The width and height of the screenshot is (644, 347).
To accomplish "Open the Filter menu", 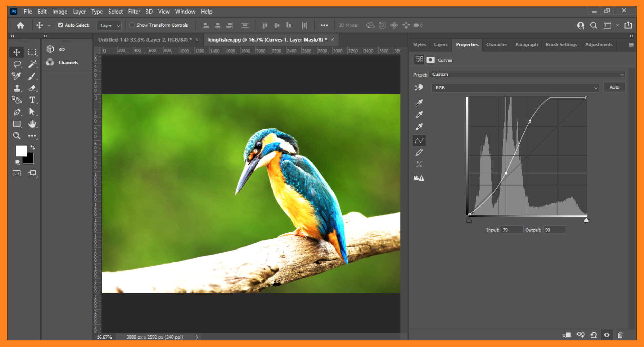I will click(134, 11).
